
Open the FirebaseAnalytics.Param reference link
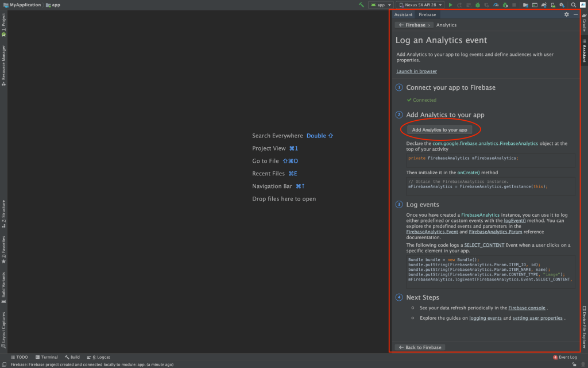(496, 232)
